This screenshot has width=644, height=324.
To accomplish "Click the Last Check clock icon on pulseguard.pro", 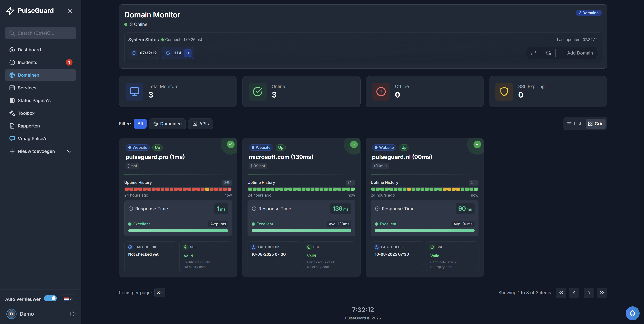I will (130, 247).
